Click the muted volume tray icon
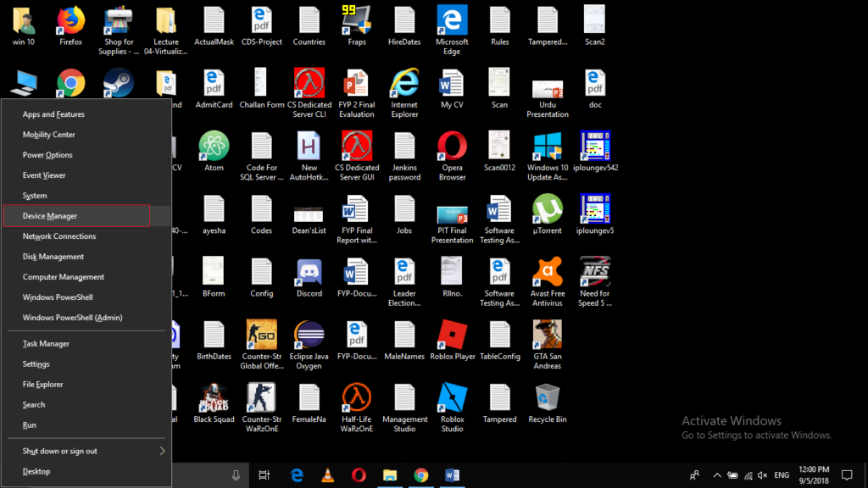The image size is (868, 488). click(762, 475)
